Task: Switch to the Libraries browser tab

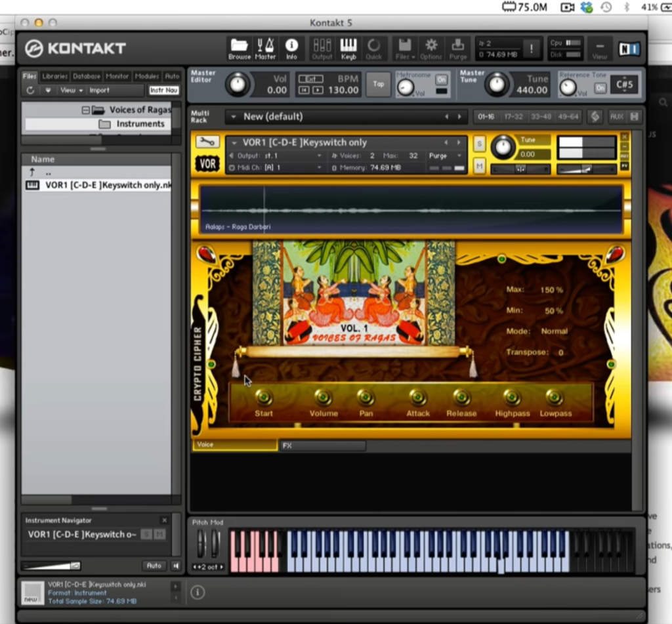Action: point(55,76)
